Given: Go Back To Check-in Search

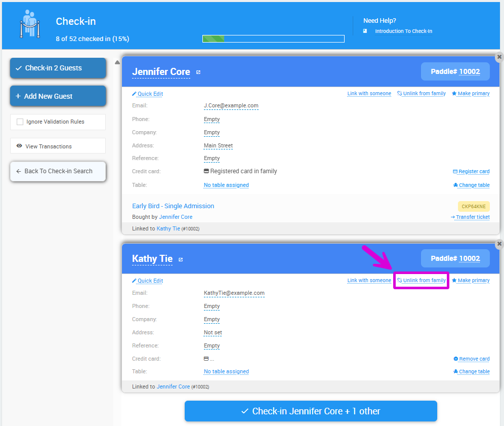Looking at the screenshot, I should click(x=58, y=171).
